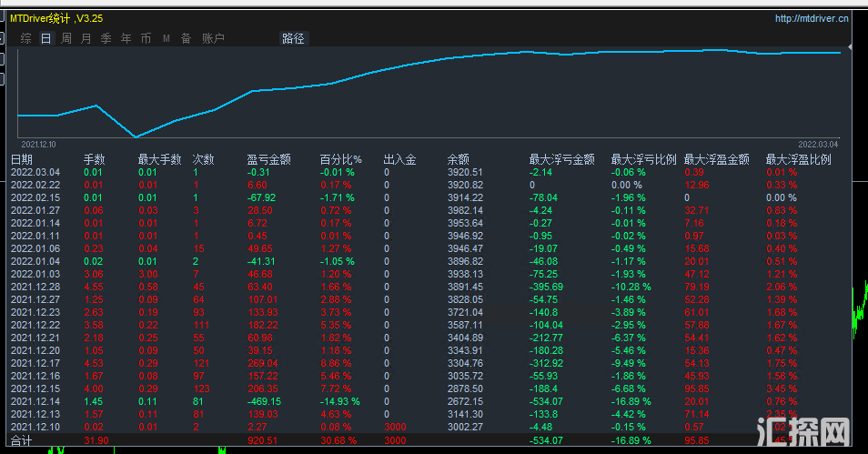Select the 2022.03.04 row date
The height and width of the screenshot is (454, 868).
tap(35, 172)
